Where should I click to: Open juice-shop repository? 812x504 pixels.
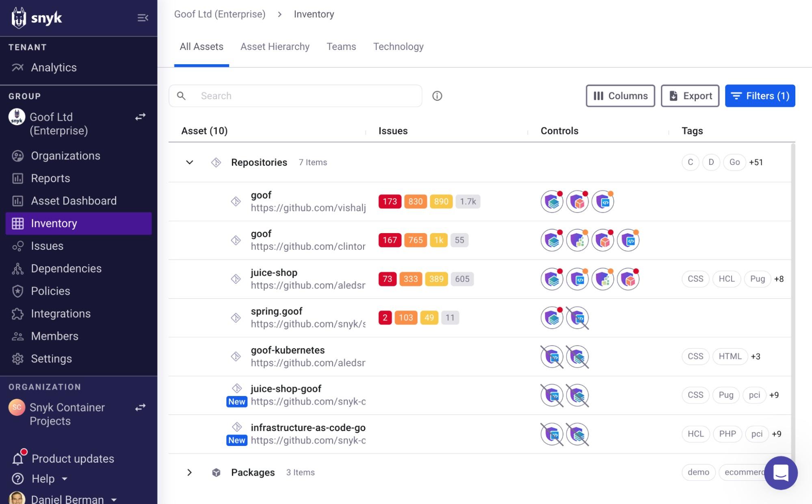tap(274, 273)
